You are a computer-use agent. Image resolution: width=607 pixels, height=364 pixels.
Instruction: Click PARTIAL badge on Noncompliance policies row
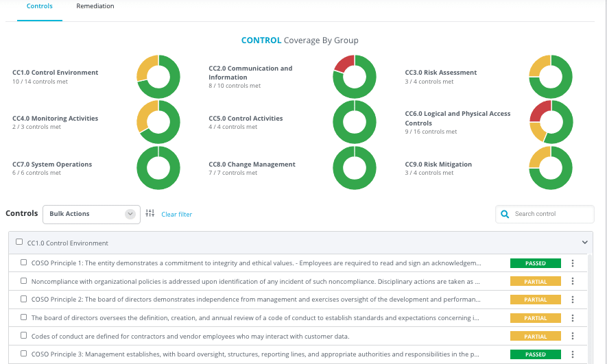536,281
